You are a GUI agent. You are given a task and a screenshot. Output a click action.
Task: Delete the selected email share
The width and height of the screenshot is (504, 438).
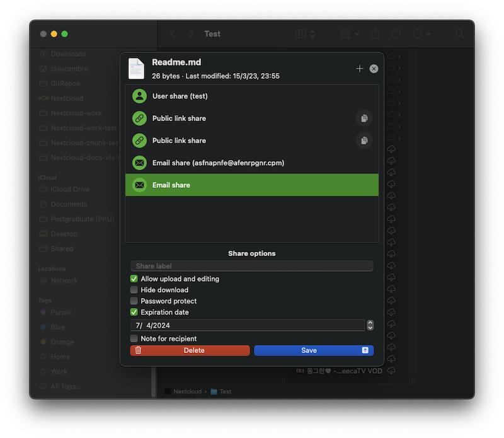(190, 350)
